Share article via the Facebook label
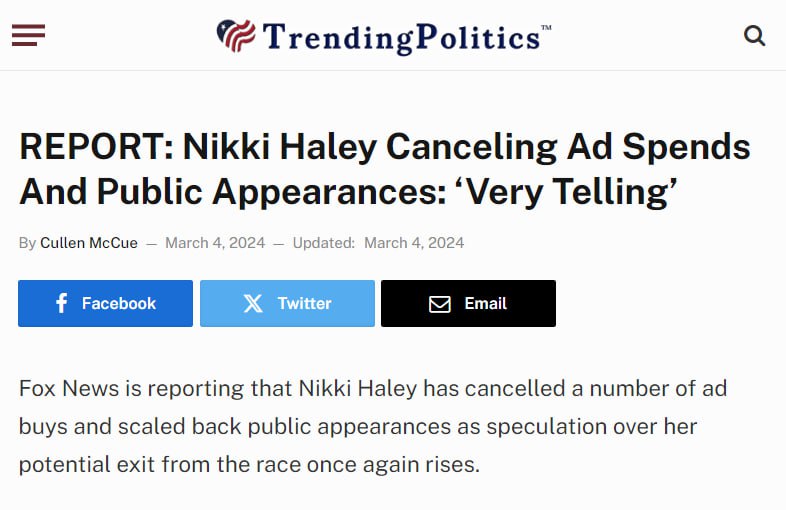 click(119, 303)
